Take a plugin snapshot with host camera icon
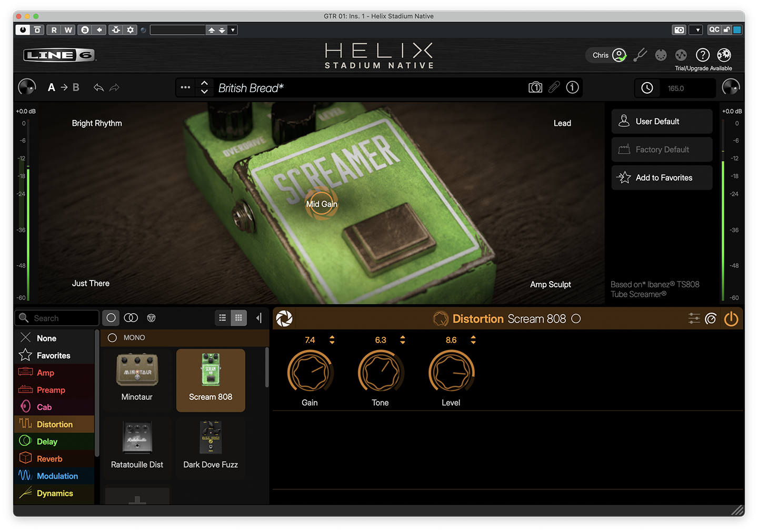 pos(680,30)
